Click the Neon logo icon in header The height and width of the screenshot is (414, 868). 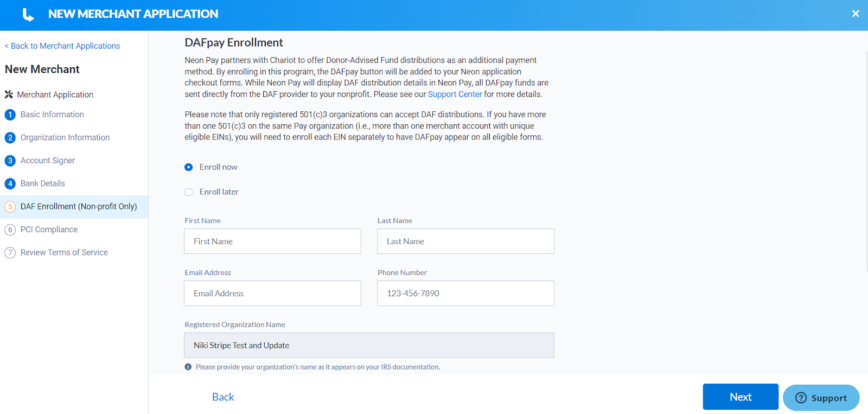click(x=28, y=15)
